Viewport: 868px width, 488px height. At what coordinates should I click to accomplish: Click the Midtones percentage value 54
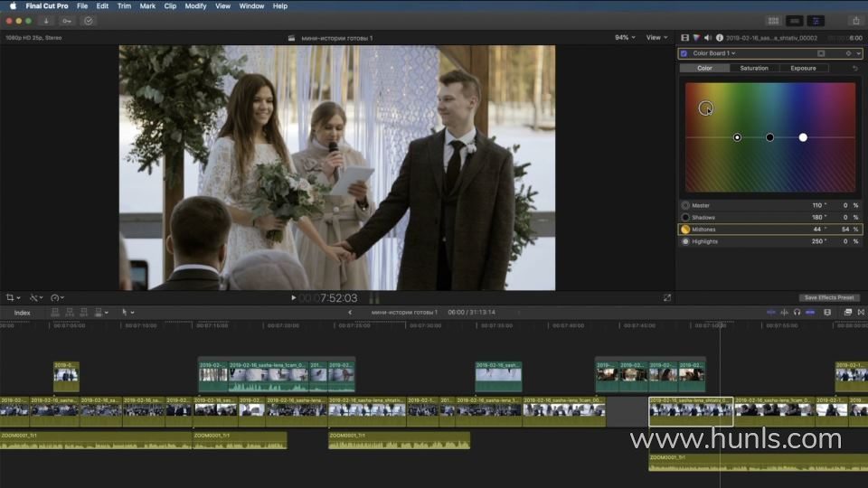point(845,229)
